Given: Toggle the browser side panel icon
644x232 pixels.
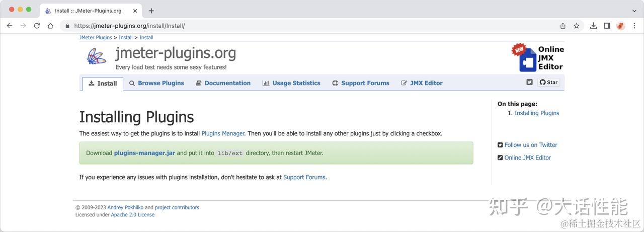Looking at the screenshot, I should (x=607, y=26).
